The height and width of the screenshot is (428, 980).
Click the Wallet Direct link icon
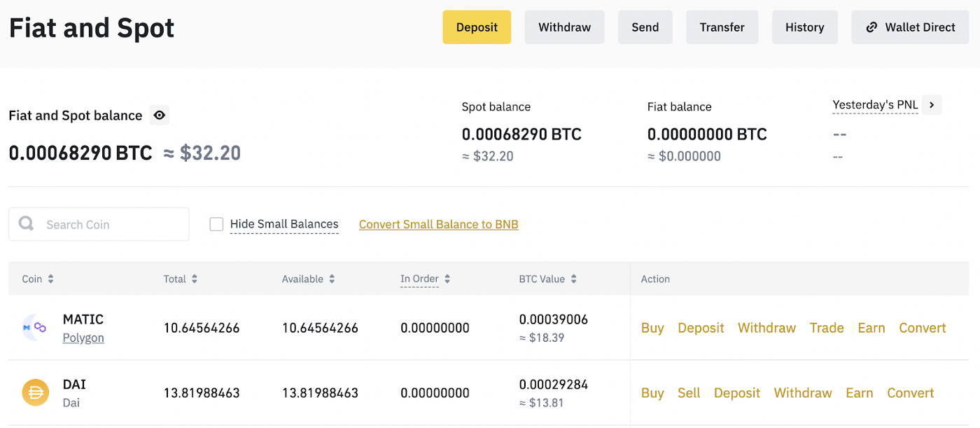pos(871,27)
